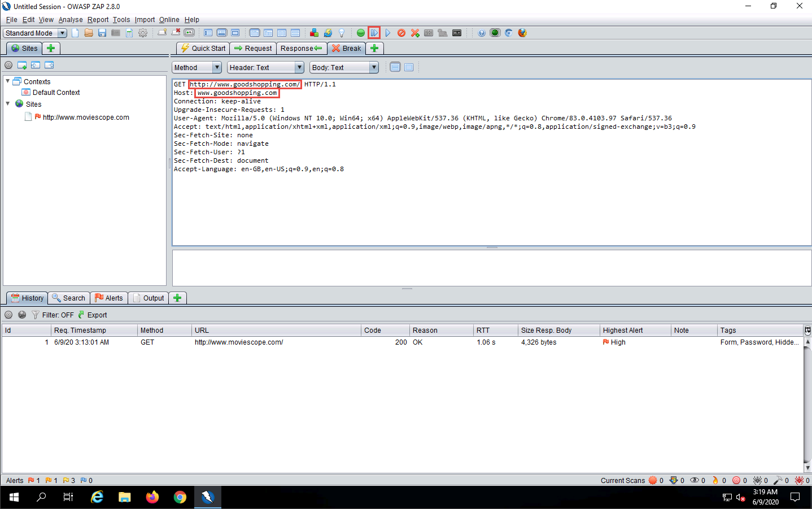The image size is (812, 509).
Task: Add new tab next to Break tab
Action: coord(374,48)
